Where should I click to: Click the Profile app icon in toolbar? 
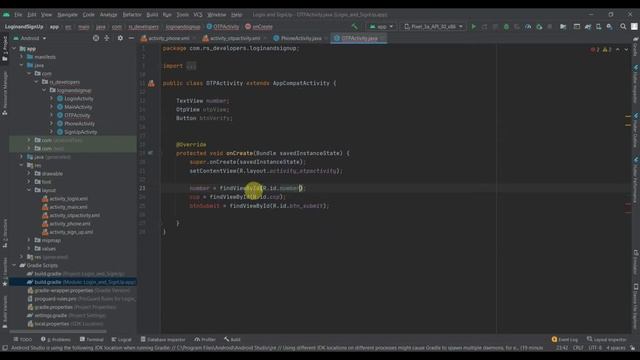(528, 27)
